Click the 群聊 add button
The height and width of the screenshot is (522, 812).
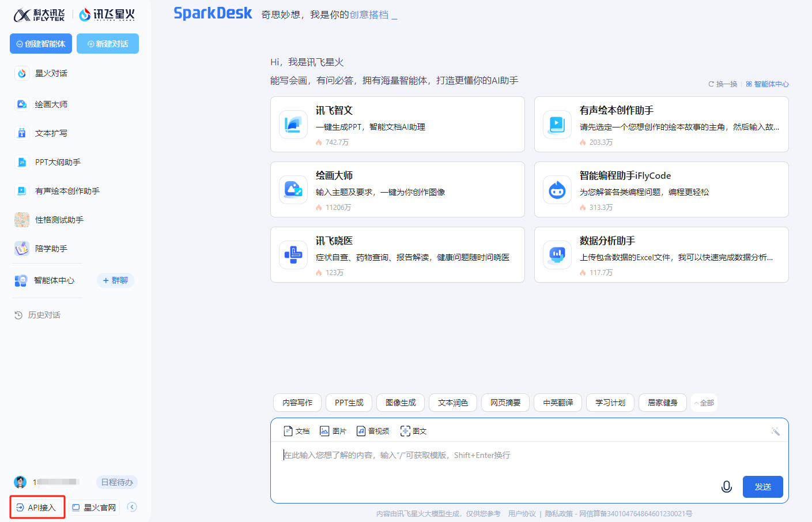pos(115,280)
